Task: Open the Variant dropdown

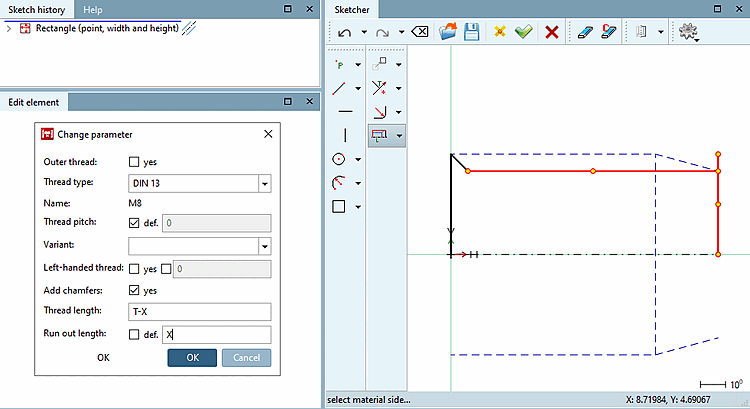Action: [264, 245]
